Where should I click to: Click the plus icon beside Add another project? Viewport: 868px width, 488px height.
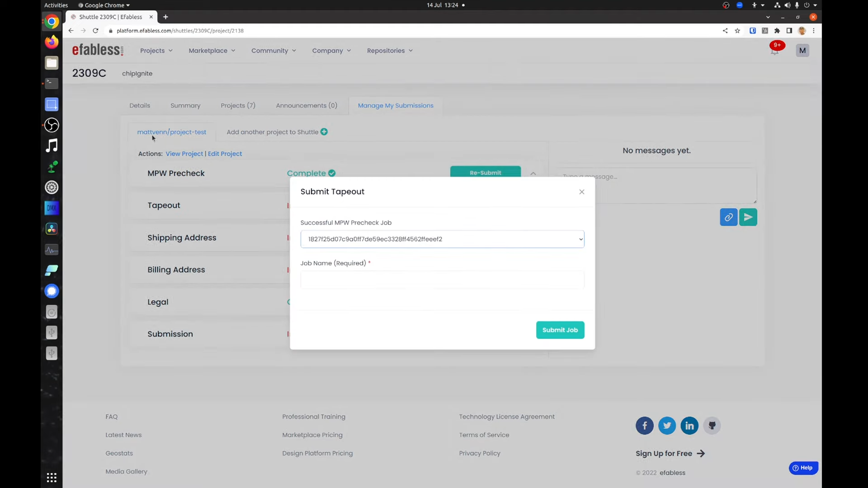coord(324,131)
